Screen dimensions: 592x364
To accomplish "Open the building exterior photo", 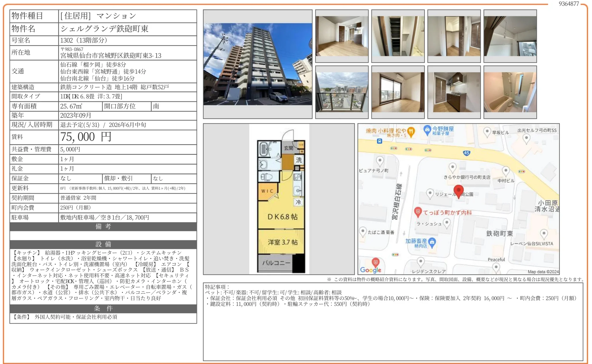I will click(258, 64).
